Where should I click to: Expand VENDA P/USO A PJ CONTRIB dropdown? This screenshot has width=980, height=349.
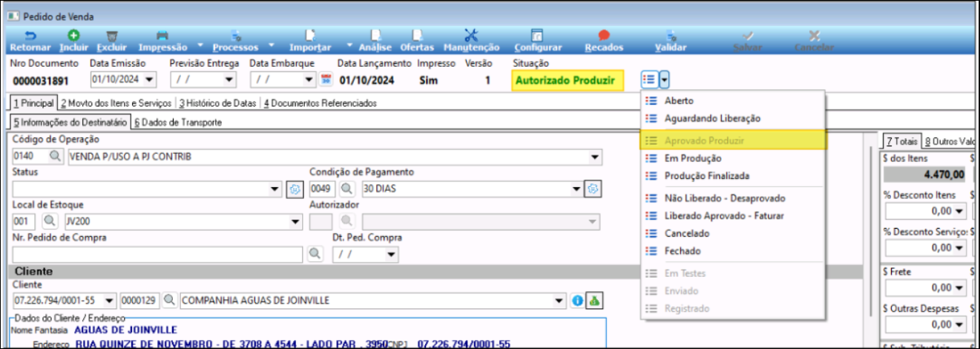click(x=594, y=157)
